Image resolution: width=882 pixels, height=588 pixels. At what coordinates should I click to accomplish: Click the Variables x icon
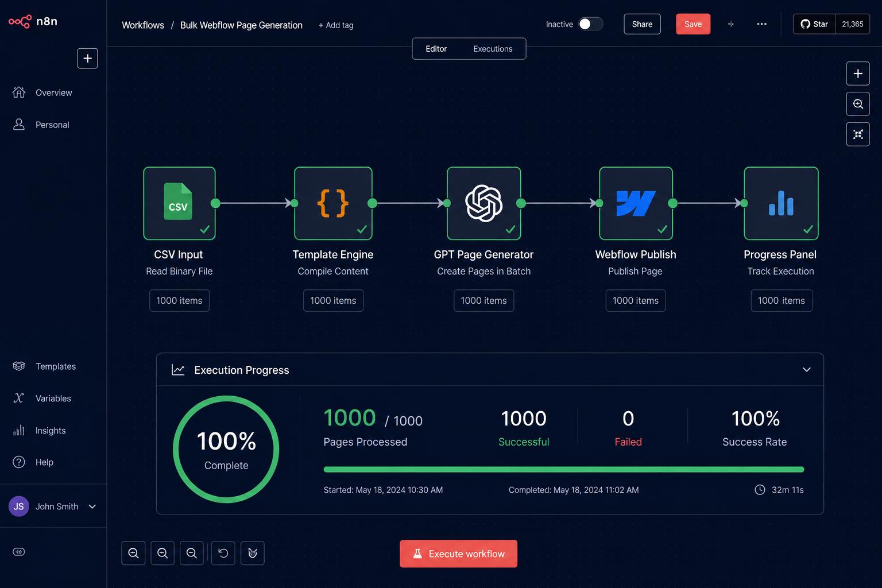(19, 399)
